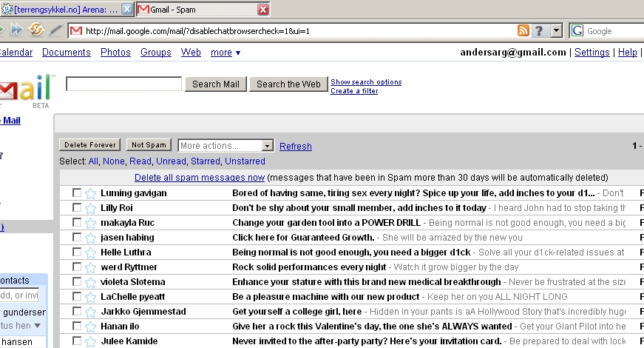Click the Search Mail button

coord(216,84)
